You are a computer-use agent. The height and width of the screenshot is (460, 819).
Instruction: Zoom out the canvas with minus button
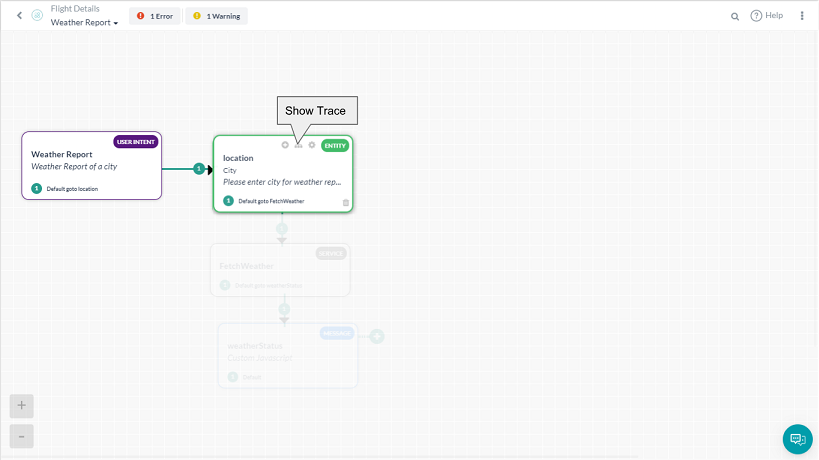22,436
